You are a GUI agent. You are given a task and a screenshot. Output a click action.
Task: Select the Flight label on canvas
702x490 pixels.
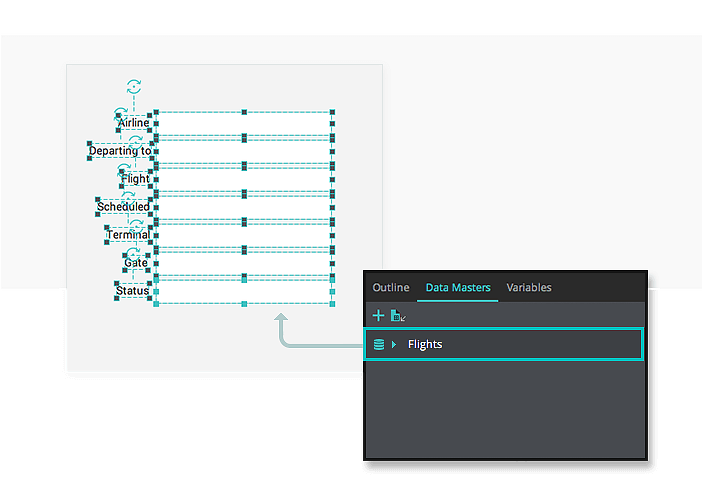[x=135, y=179]
